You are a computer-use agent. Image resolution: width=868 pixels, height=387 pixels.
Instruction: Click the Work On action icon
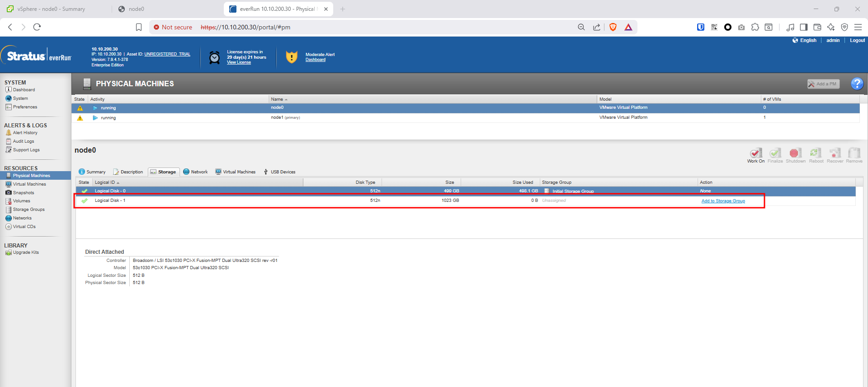click(755, 154)
